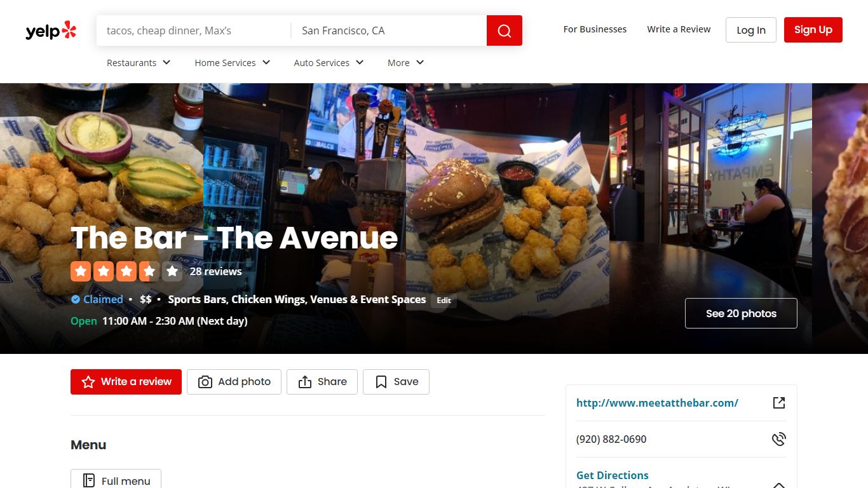Click the phone call icon
The width and height of the screenshot is (868, 488).
(x=779, y=439)
